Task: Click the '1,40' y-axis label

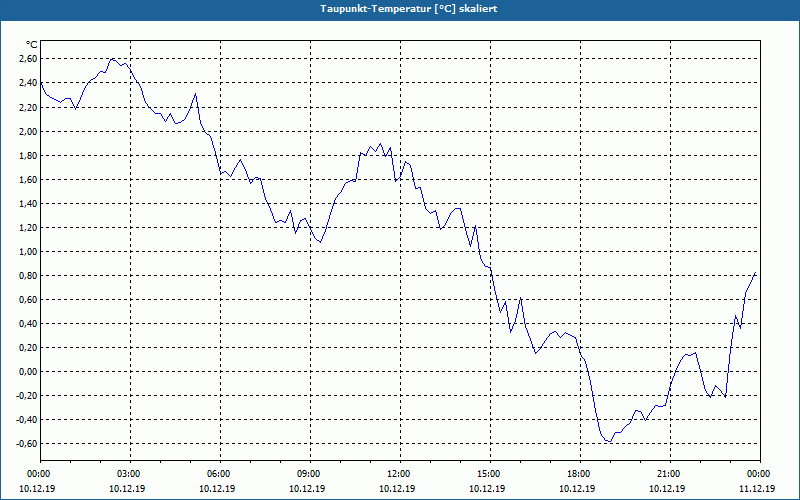Action: tap(29, 203)
